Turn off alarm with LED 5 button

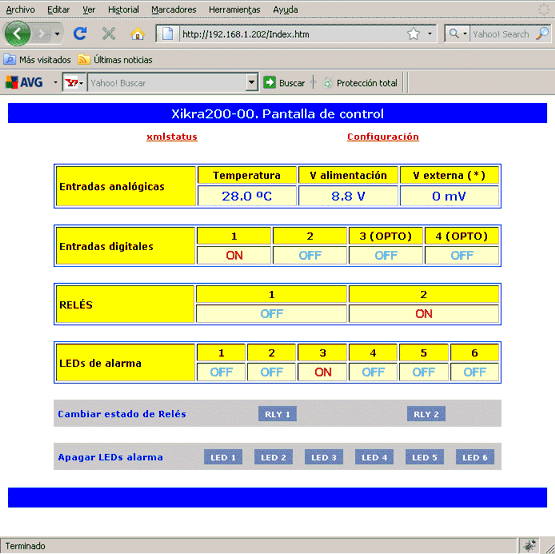424,457
